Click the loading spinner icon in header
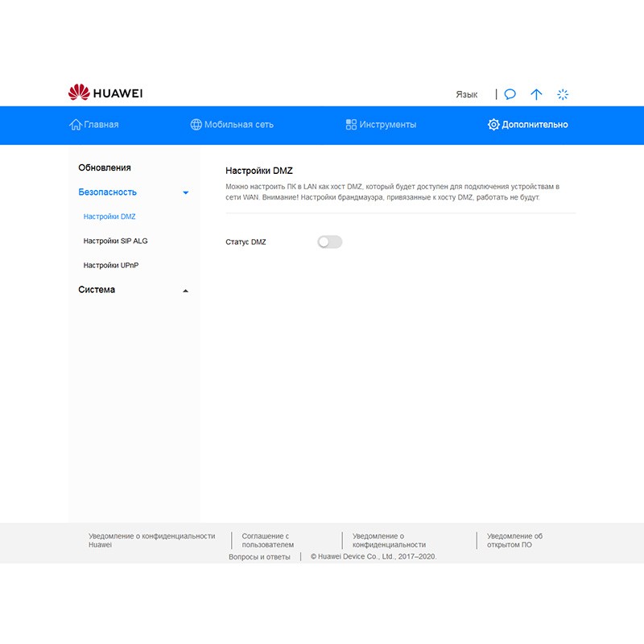The width and height of the screenshot is (644, 644). pyautogui.click(x=563, y=94)
